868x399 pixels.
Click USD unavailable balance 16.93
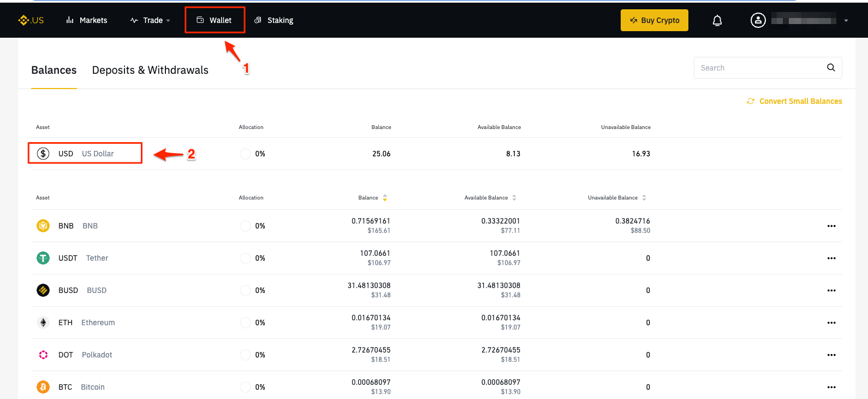[x=641, y=154]
